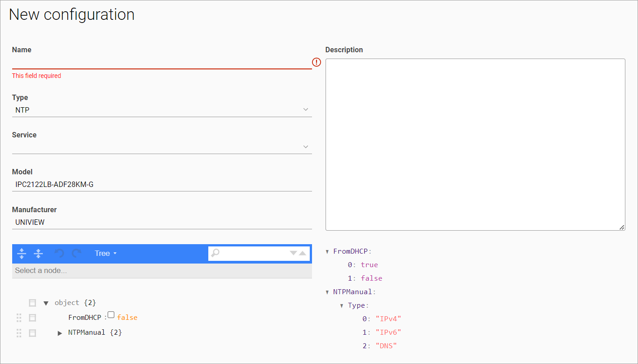The width and height of the screenshot is (638, 364).
Task: Collapse the root object node
Action: pyautogui.click(x=46, y=303)
